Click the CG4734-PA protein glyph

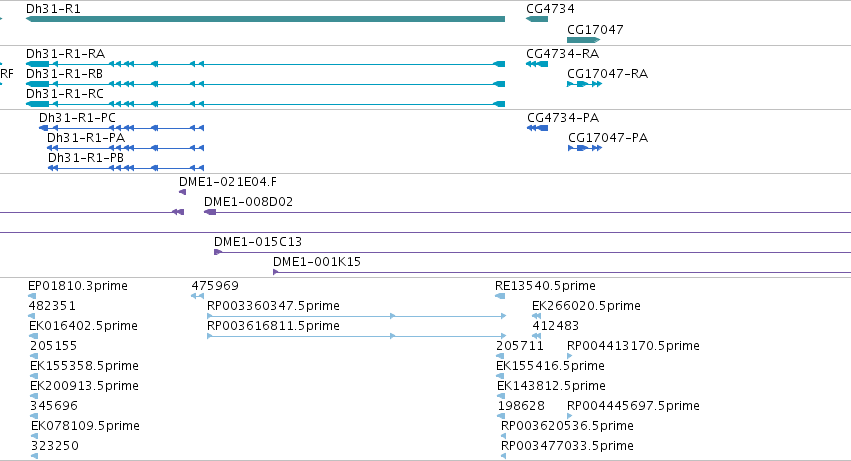click(x=537, y=128)
